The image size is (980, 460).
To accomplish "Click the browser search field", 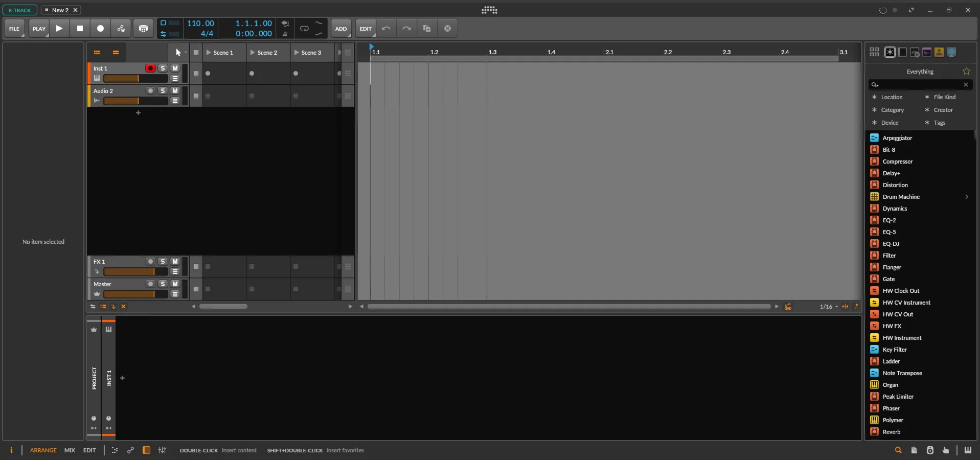I will (920, 84).
